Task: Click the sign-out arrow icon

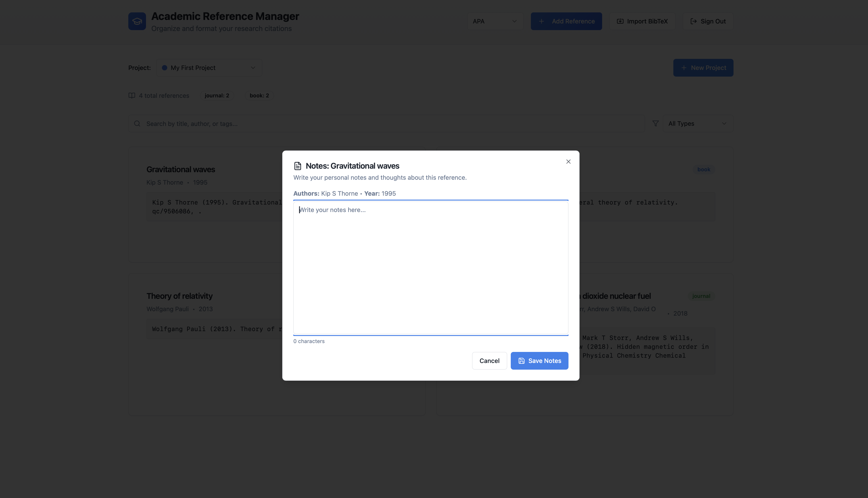Action: pos(693,21)
